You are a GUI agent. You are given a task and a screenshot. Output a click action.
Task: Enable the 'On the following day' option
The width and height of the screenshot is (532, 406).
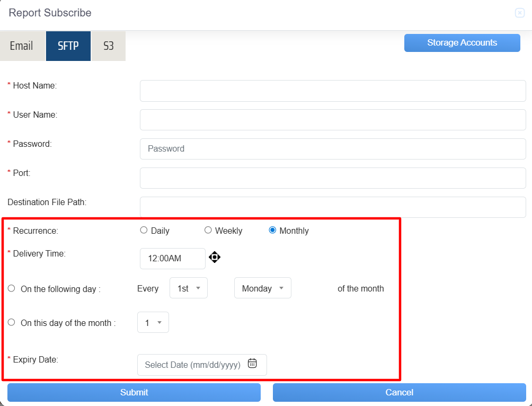(11, 289)
